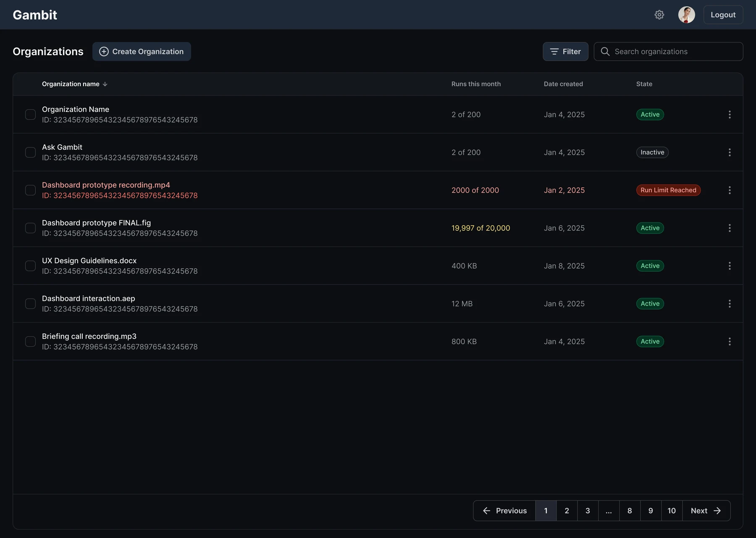Click the Gambit logo title
The height and width of the screenshot is (538, 756).
(x=35, y=15)
